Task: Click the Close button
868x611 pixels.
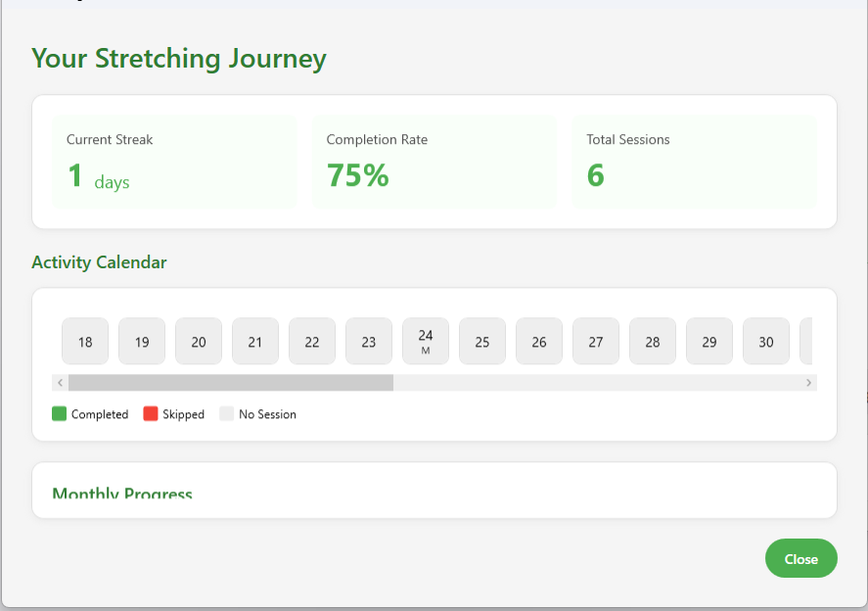Action: [x=800, y=558]
